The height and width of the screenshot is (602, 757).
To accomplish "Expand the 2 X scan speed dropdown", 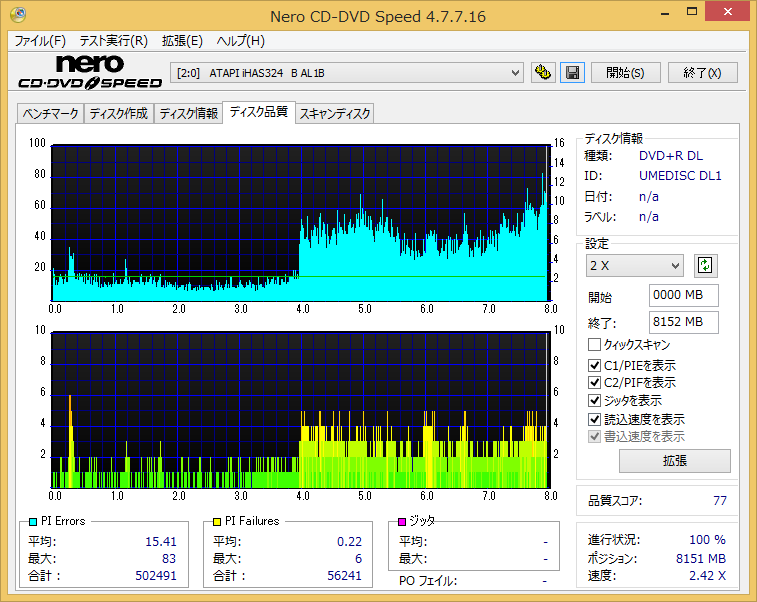I will tap(634, 266).
